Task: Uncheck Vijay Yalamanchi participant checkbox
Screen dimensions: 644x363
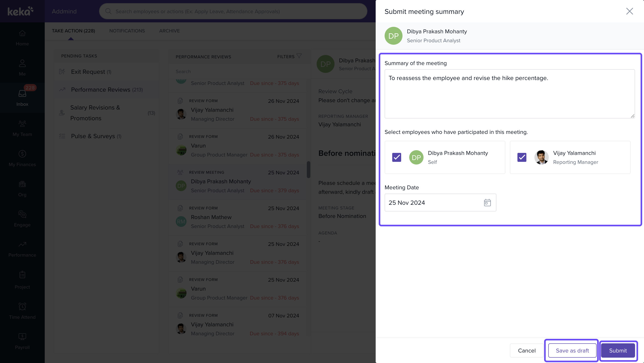Action: (x=522, y=157)
